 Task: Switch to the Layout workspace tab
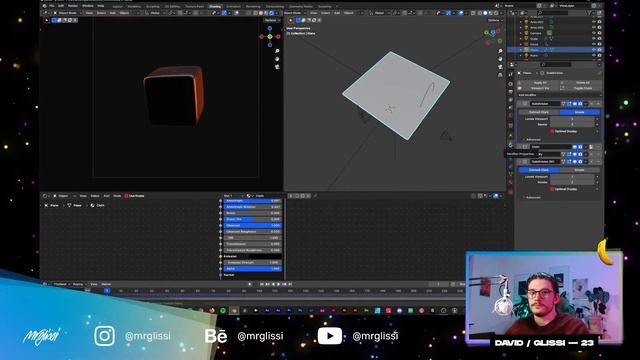pyautogui.click(x=117, y=7)
